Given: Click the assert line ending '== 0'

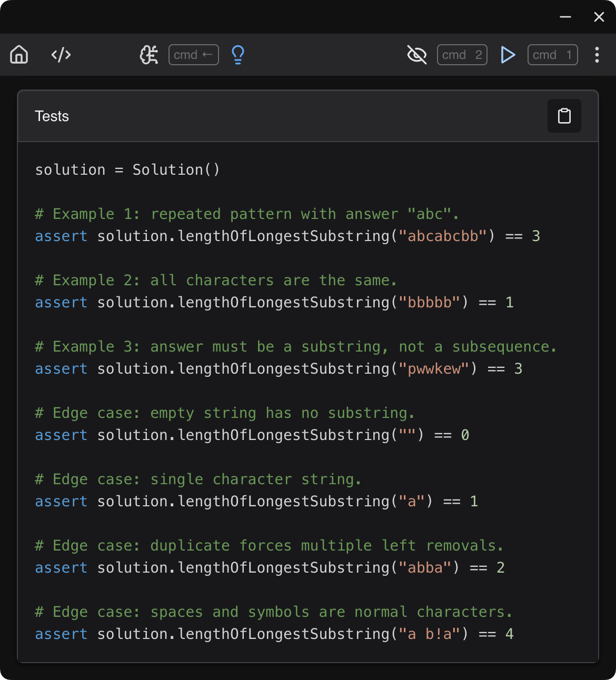Looking at the screenshot, I should tap(252, 435).
